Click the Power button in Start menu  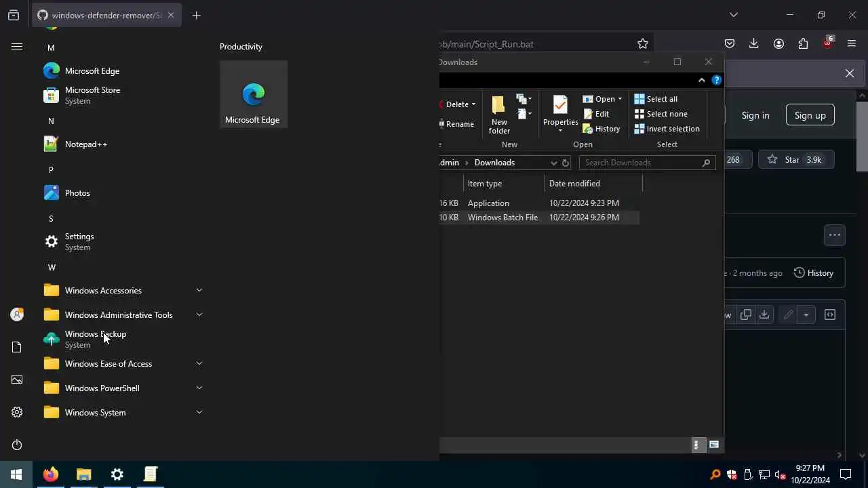coord(17,445)
